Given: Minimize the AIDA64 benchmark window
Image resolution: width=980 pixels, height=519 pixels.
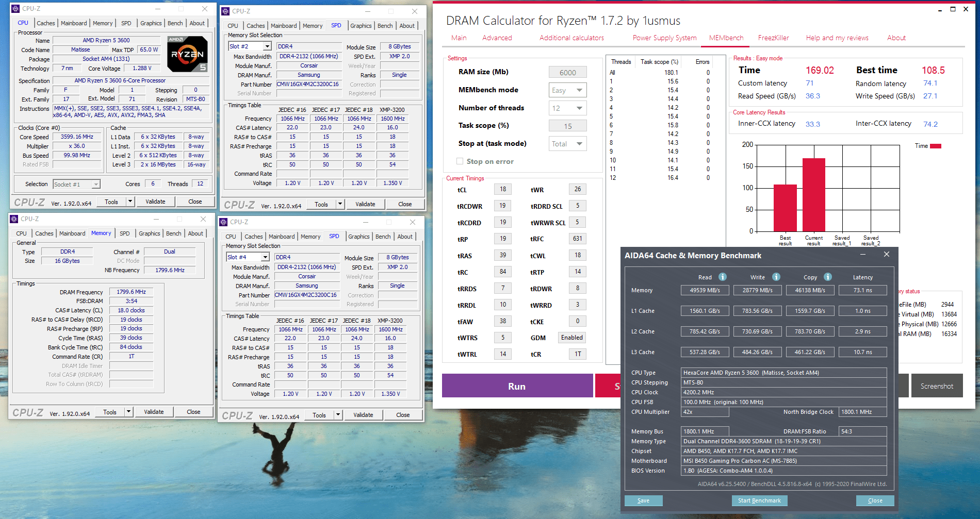Looking at the screenshot, I should tap(863, 255).
